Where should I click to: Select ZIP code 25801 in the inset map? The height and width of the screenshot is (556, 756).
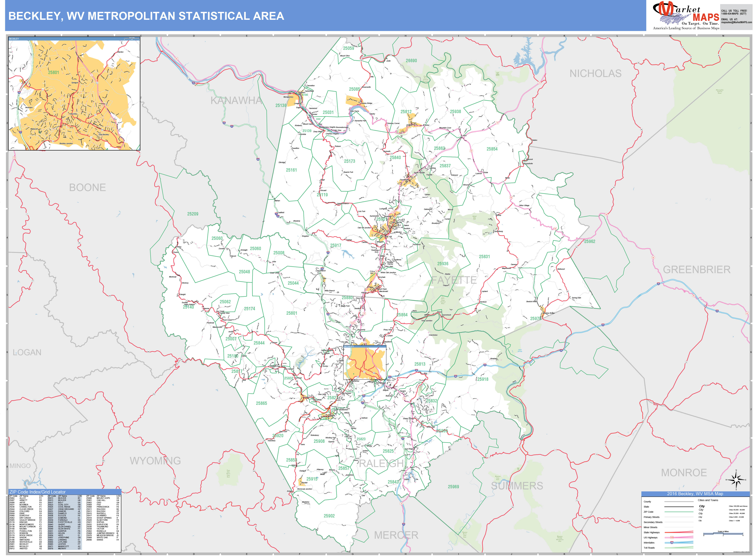click(x=54, y=73)
